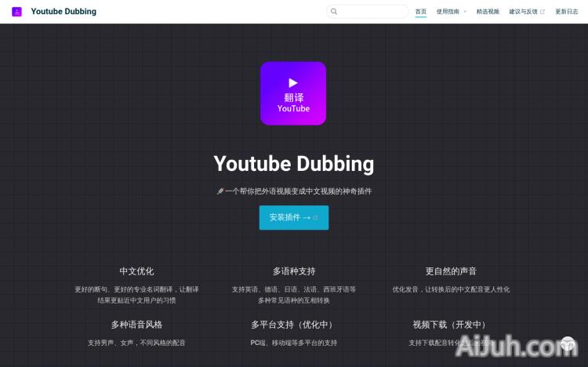The image size is (588, 367).
Task: Click the 更自然的声音 feature heading
Action: click(451, 271)
